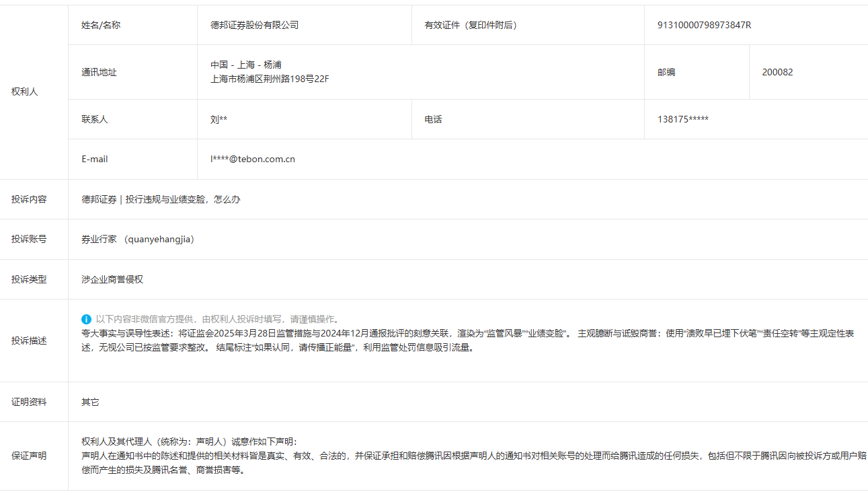Click the complaint type 涉企业商誉侵权

pyautogui.click(x=112, y=279)
